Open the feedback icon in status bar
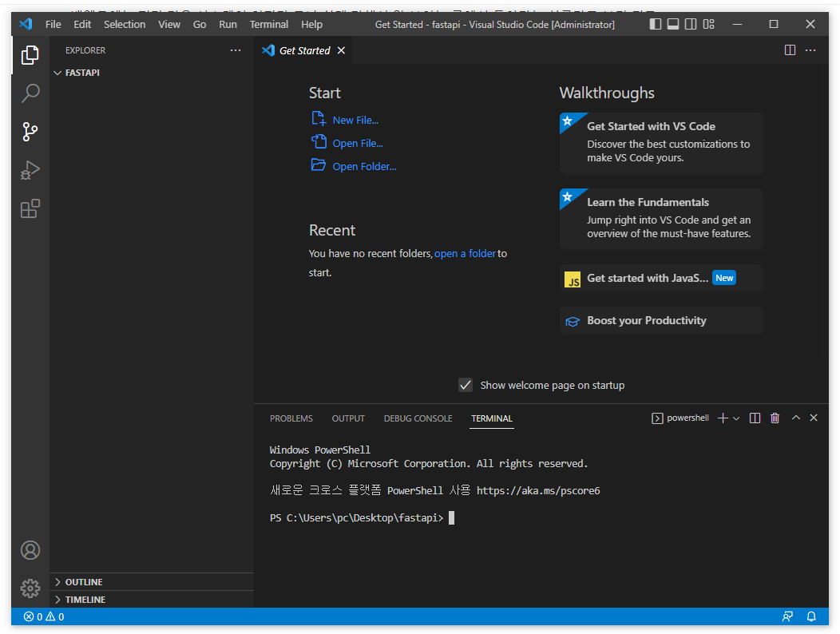This screenshot has width=840, height=634. [x=787, y=617]
